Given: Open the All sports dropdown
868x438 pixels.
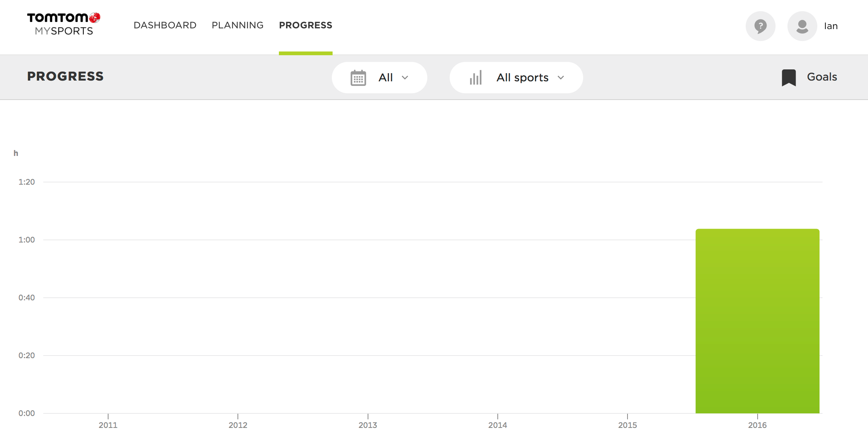Looking at the screenshot, I should (522, 78).
